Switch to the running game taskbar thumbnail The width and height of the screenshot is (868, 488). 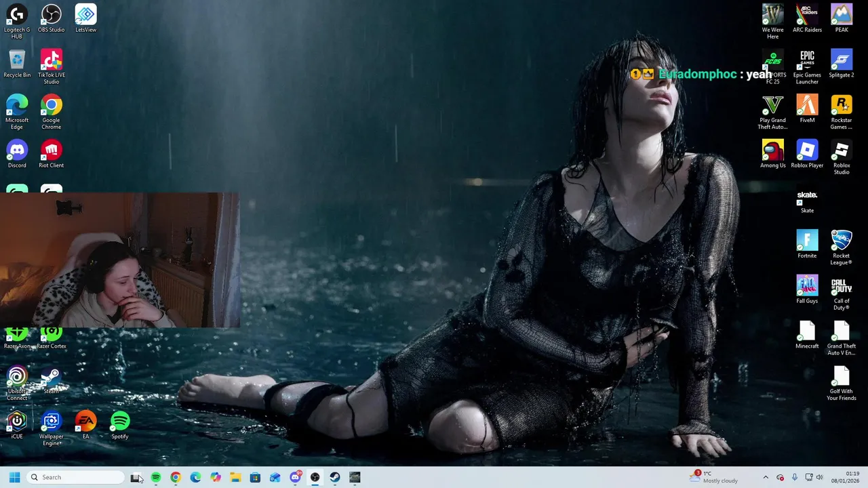point(355,477)
